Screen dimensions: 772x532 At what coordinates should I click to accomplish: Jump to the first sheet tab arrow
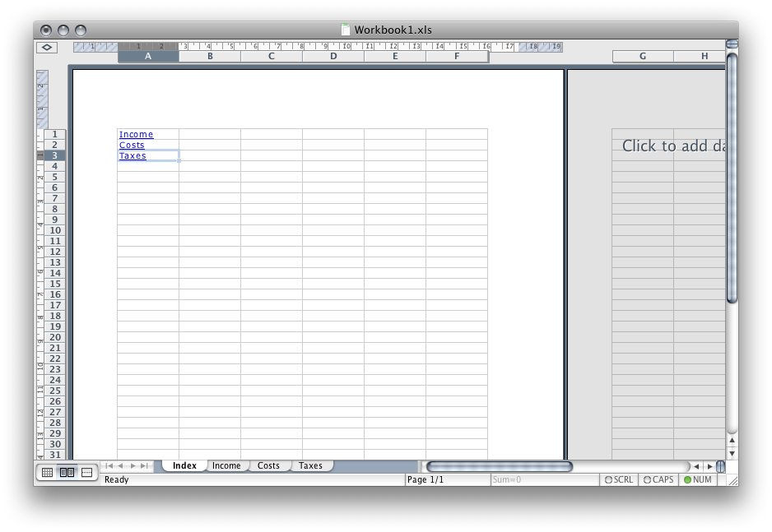point(109,465)
